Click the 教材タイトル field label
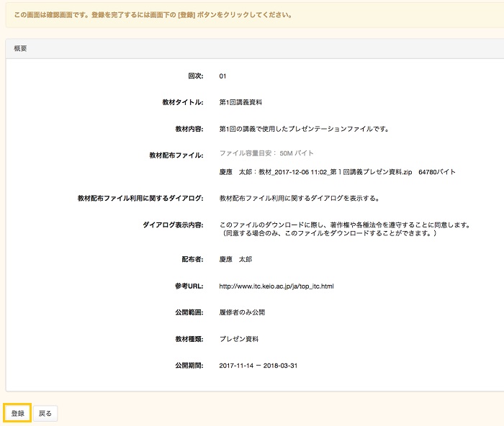This screenshot has height=426, width=504. [183, 102]
